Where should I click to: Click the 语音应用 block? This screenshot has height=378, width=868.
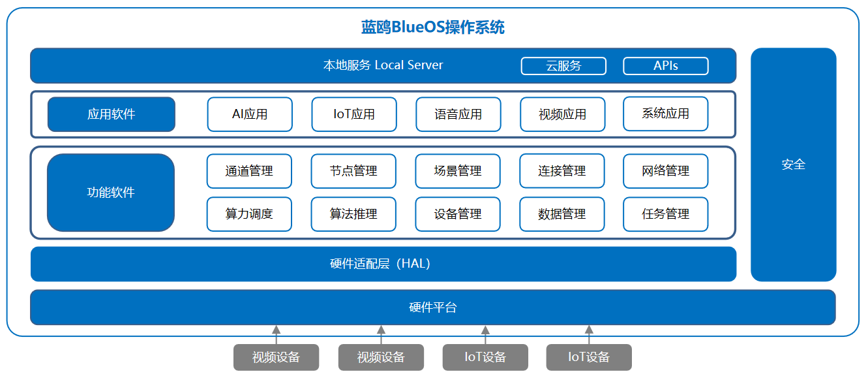coord(458,114)
